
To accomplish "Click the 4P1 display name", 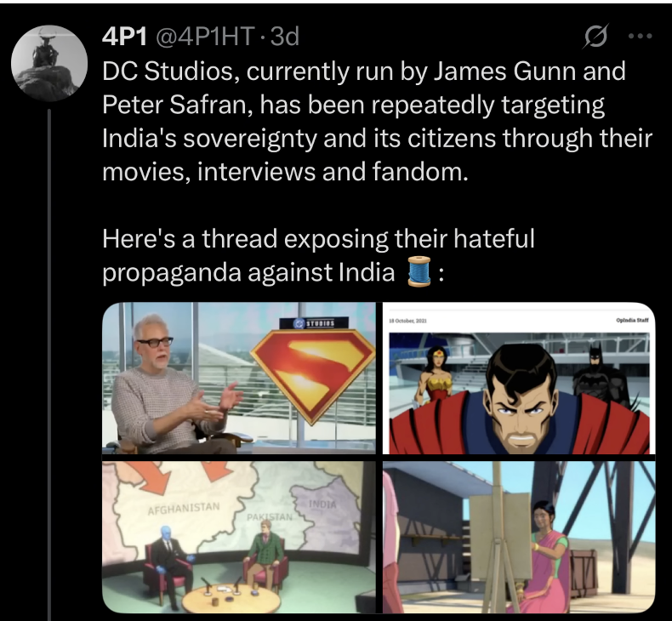I will coord(125,37).
